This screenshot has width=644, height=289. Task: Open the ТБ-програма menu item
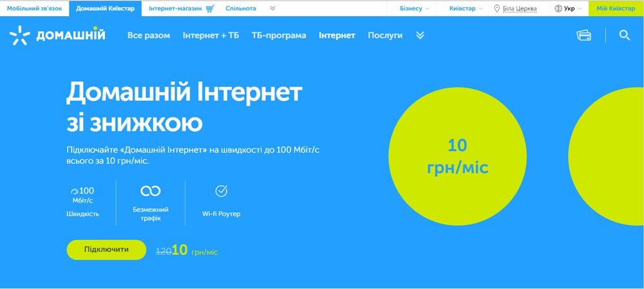(x=279, y=35)
